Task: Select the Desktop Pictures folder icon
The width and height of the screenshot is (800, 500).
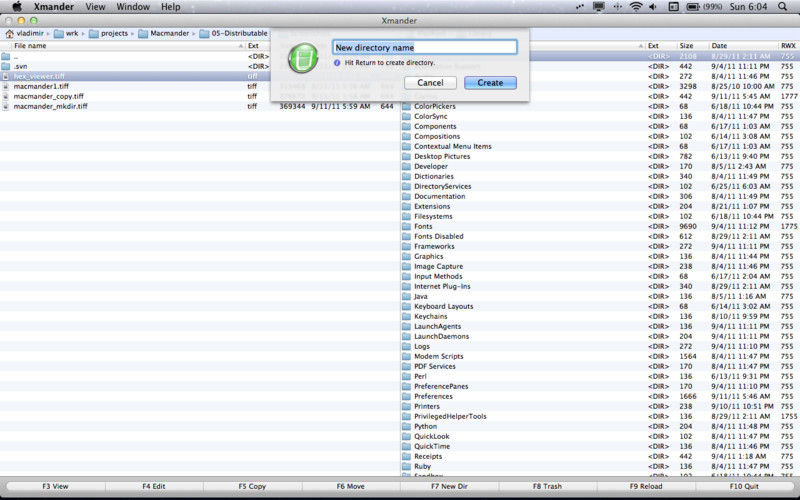Action: 406,156
